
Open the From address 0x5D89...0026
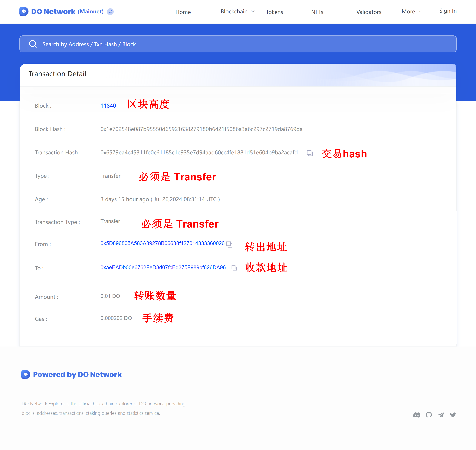tap(162, 243)
